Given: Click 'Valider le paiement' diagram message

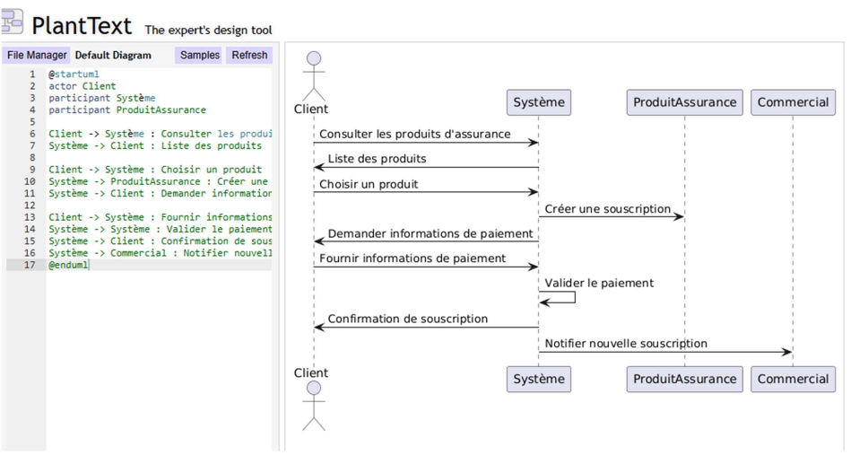Looking at the screenshot, I should pyautogui.click(x=599, y=283).
